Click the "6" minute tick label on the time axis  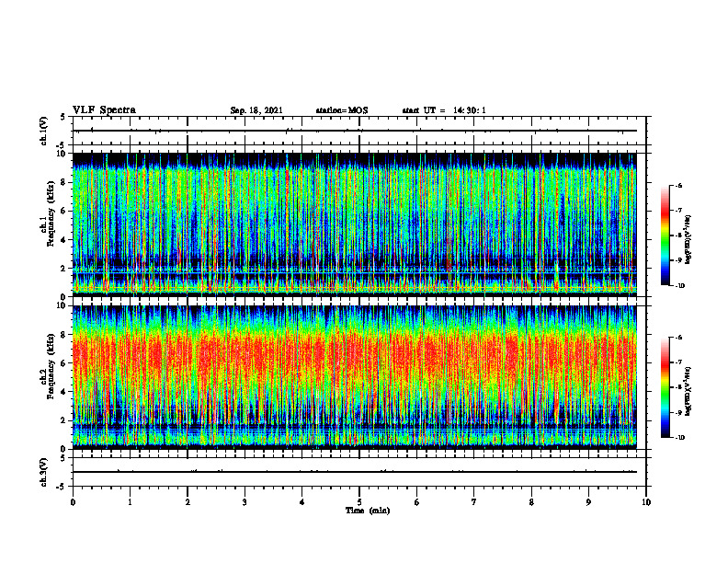coord(416,502)
